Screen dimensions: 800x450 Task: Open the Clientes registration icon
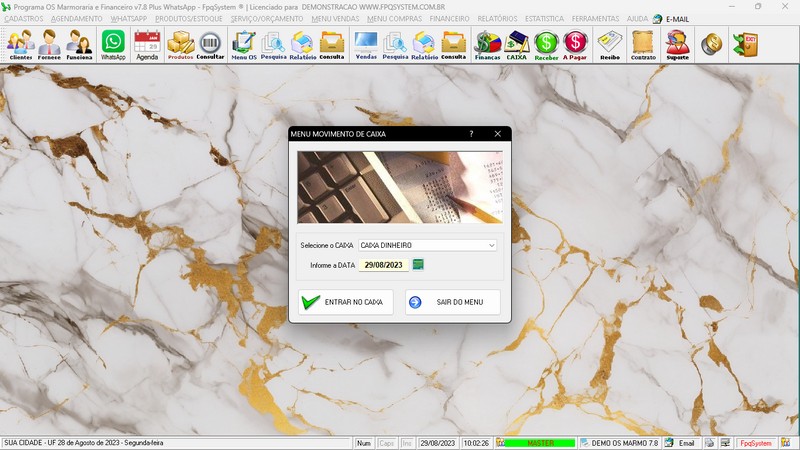(x=21, y=44)
